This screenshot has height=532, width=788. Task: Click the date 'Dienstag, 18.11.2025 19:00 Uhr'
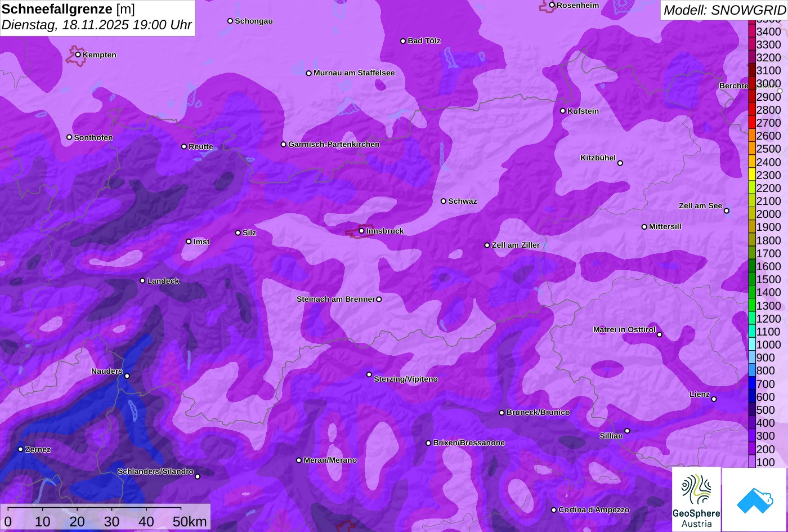click(x=97, y=25)
